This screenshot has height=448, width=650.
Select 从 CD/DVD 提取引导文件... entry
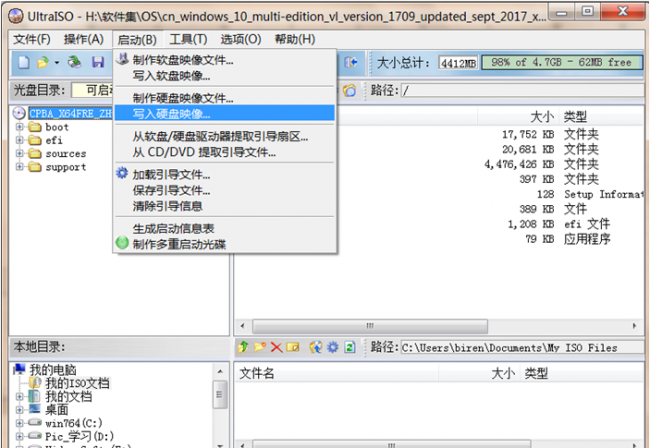(225, 152)
